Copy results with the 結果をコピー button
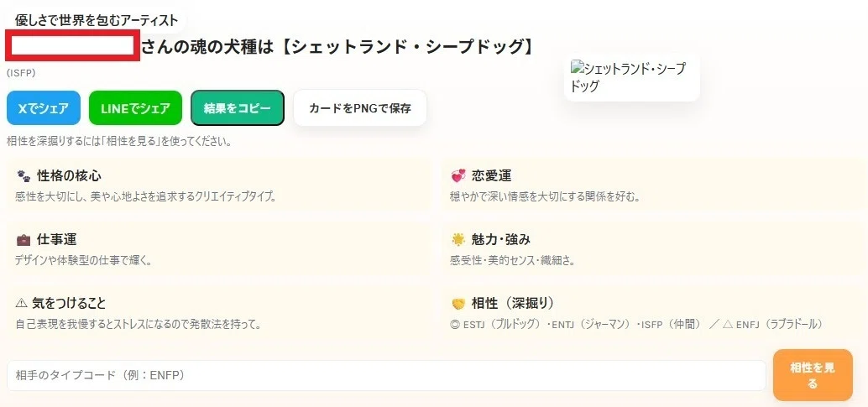The height and width of the screenshot is (407, 868). (x=238, y=108)
